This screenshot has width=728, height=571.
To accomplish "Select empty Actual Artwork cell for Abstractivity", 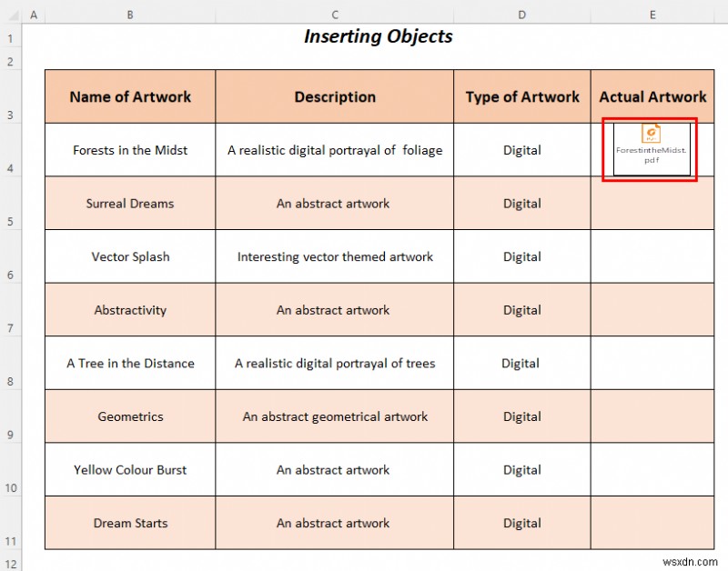I will [x=652, y=310].
